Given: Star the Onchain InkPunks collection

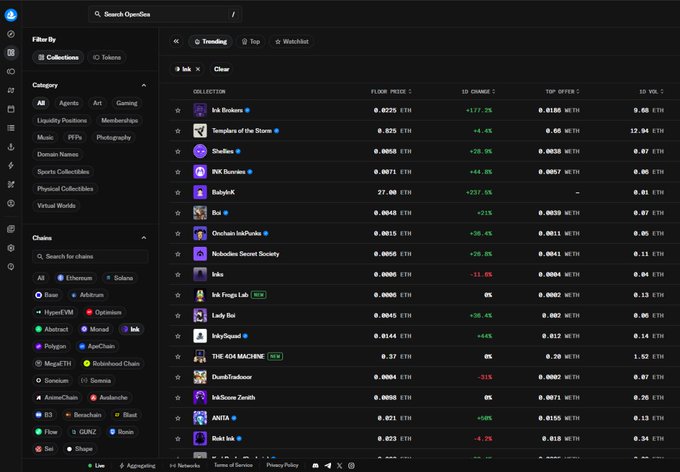Looking at the screenshot, I should (178, 233).
